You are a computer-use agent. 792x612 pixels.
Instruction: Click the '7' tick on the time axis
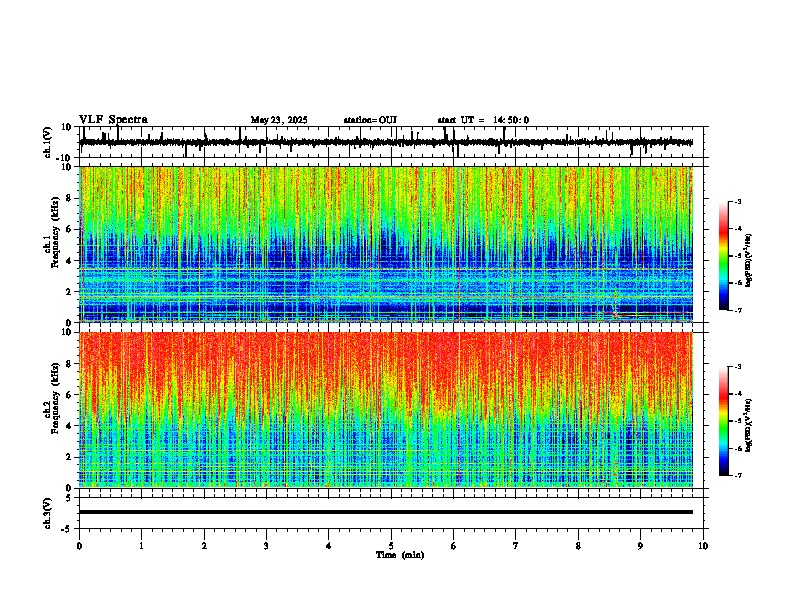tap(516, 546)
